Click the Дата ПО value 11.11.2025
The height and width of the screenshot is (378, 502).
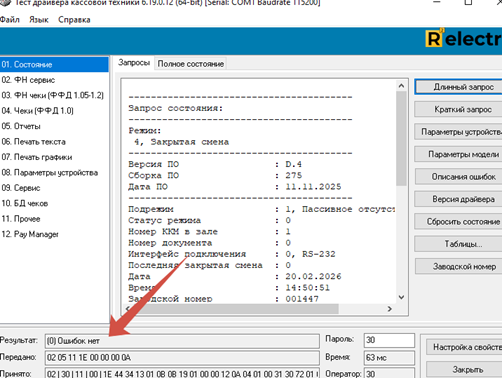313,187
